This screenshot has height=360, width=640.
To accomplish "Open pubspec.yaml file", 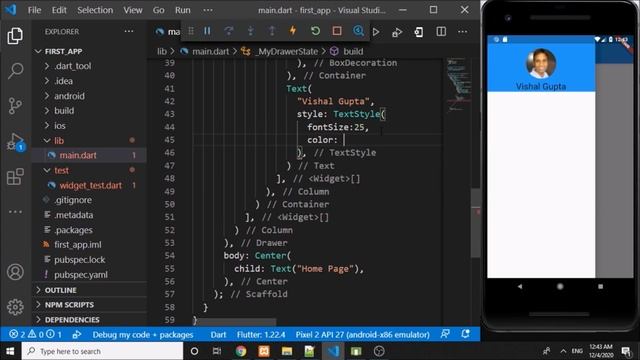I will [89, 275].
